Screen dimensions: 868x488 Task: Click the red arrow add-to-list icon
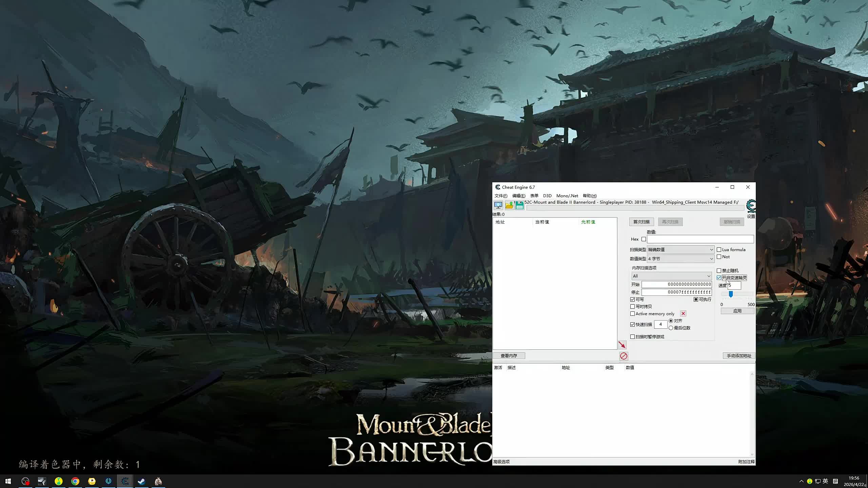pyautogui.click(x=622, y=345)
